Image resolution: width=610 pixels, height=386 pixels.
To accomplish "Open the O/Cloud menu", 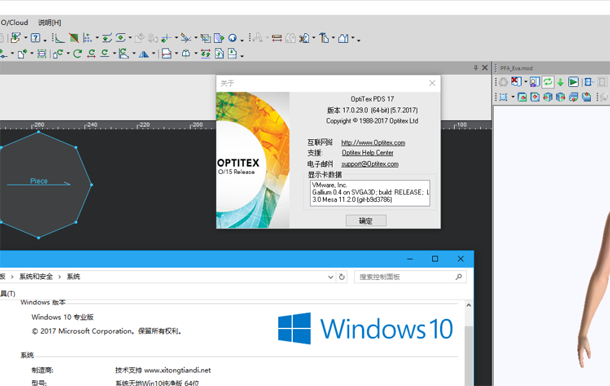I will point(14,23).
